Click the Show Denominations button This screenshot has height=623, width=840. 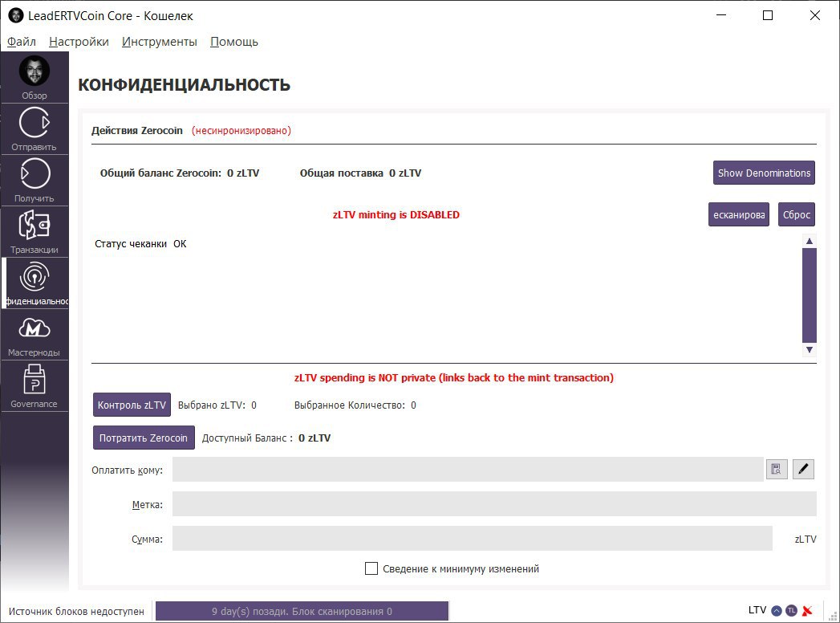coord(764,173)
